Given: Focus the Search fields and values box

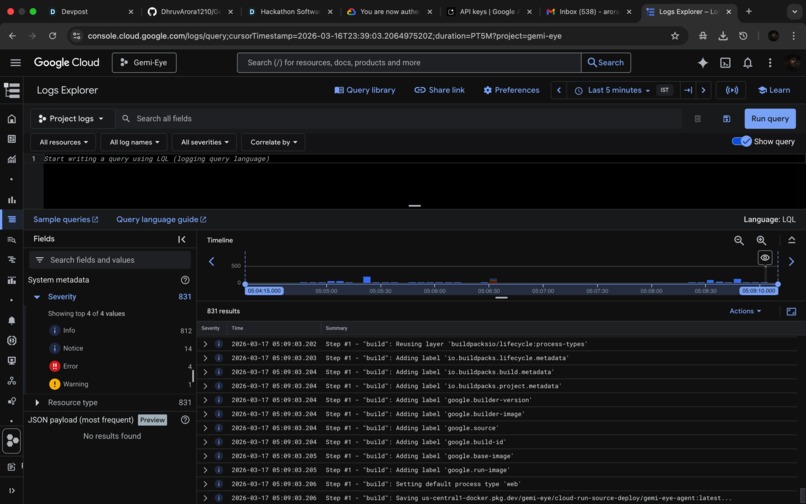Looking at the screenshot, I should click(x=110, y=260).
